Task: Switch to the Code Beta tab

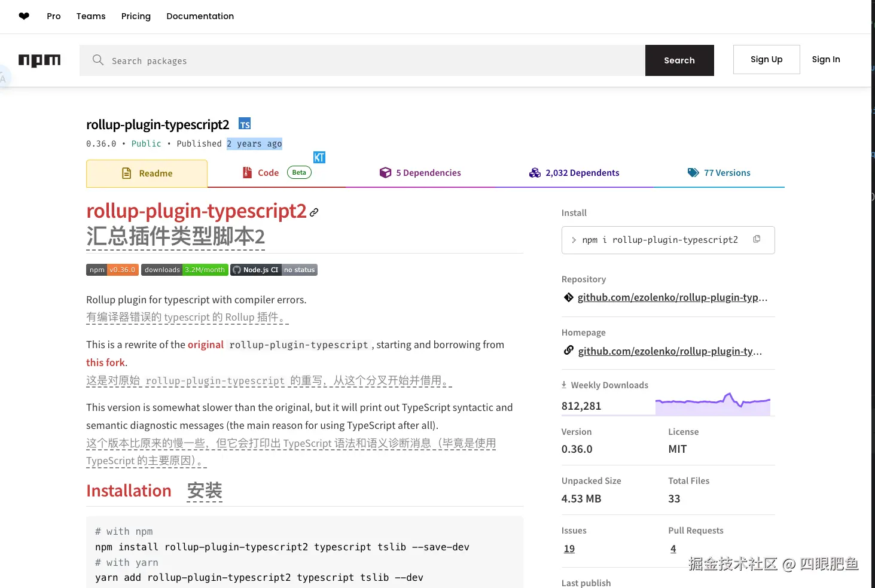Action: click(x=277, y=173)
